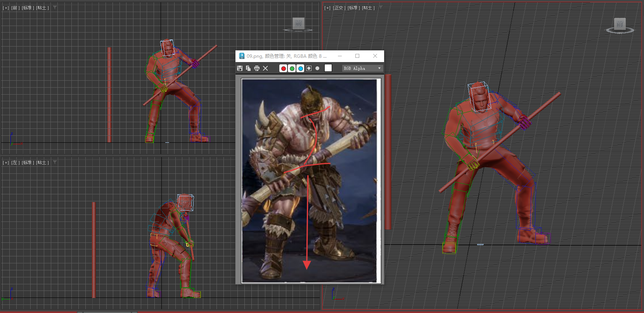644x313 pixels.
Task: Clear the image with the X icon
Action: (265, 68)
